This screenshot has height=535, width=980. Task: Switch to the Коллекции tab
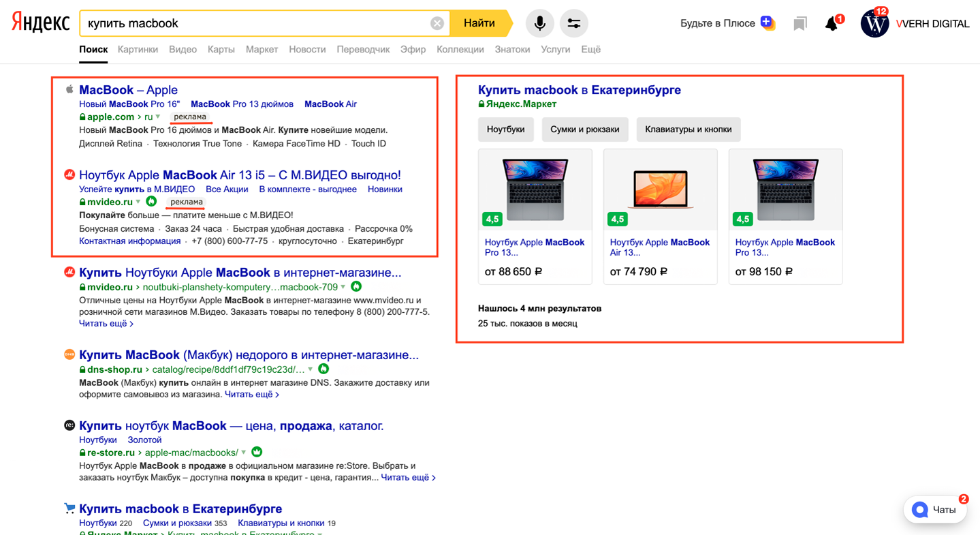click(x=460, y=49)
